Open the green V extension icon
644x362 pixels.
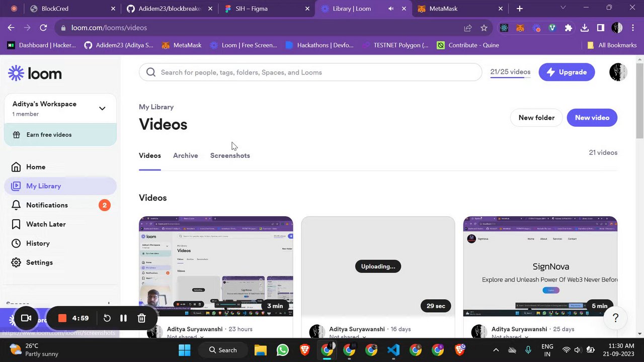tap(552, 28)
